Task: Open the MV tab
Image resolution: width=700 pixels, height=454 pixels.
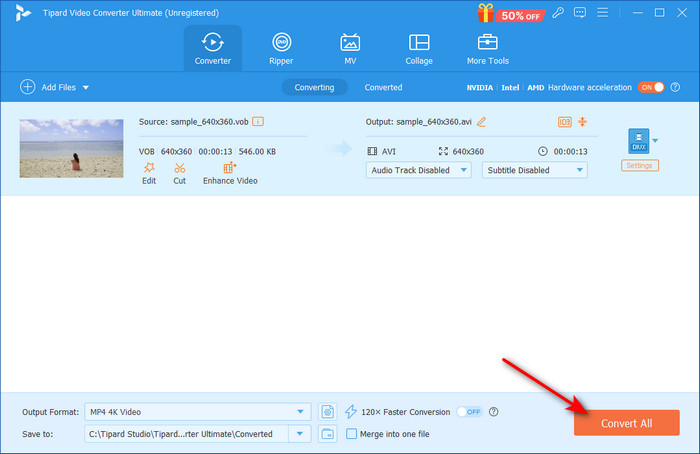Action: click(350, 48)
